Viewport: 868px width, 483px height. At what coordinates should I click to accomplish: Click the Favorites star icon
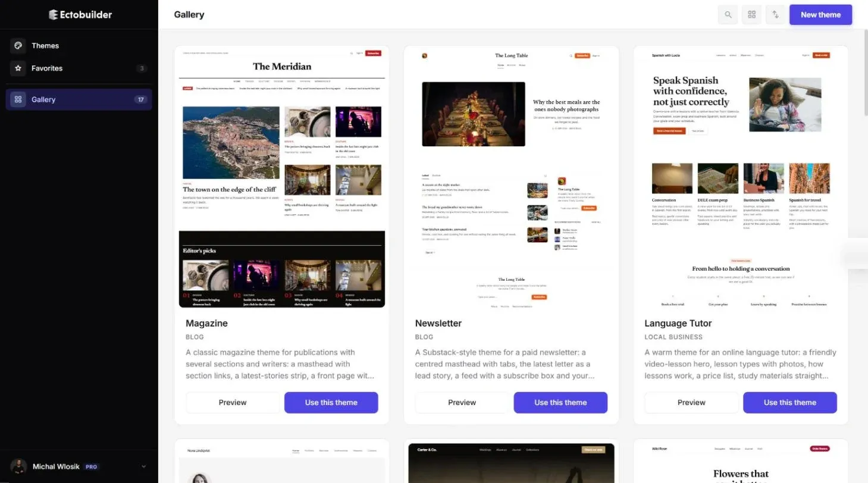(18, 68)
